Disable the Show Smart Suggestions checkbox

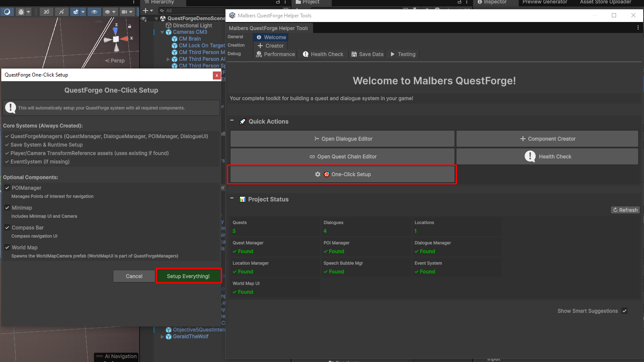pos(625,311)
